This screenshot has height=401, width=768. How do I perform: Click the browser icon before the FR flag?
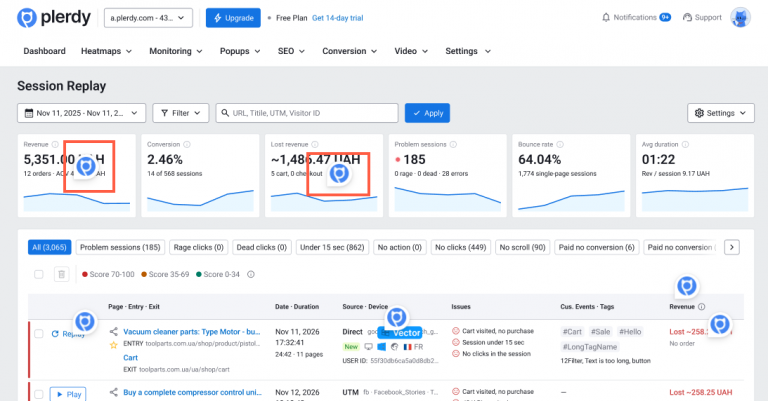click(394, 347)
